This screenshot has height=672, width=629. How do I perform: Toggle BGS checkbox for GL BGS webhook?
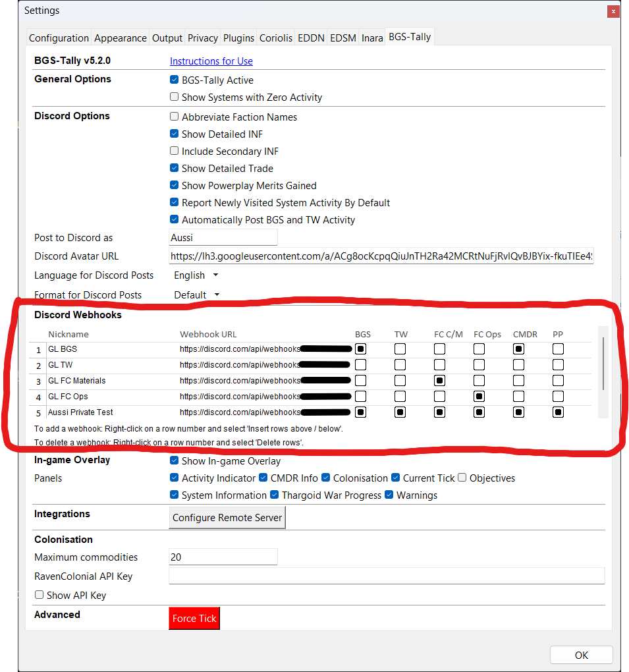(x=361, y=349)
